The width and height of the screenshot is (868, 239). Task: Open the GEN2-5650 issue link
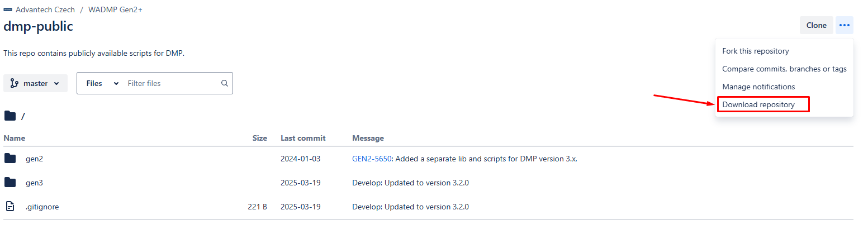click(372, 159)
